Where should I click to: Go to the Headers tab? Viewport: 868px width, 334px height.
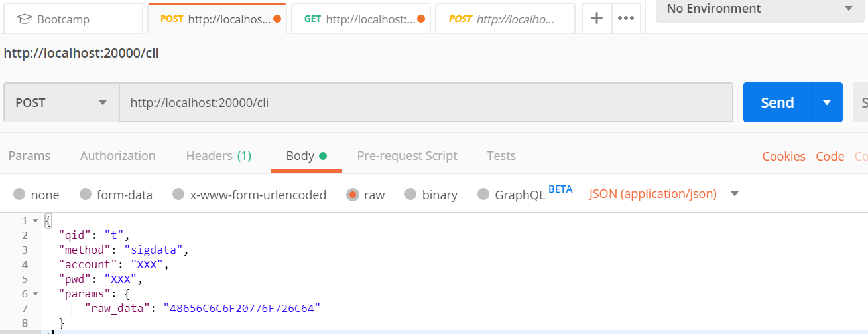coord(219,156)
